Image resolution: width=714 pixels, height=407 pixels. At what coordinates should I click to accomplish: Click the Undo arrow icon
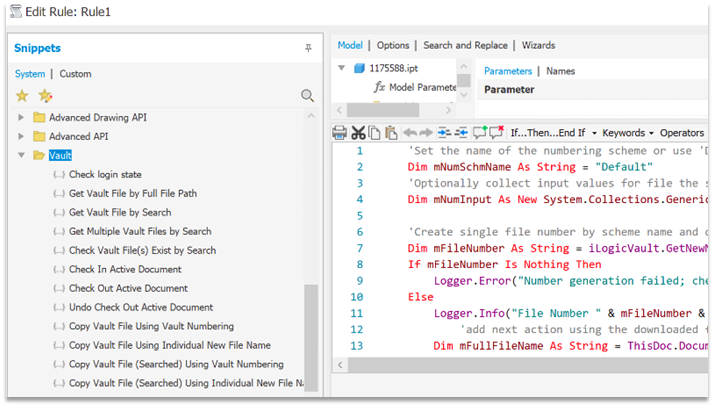tap(410, 133)
